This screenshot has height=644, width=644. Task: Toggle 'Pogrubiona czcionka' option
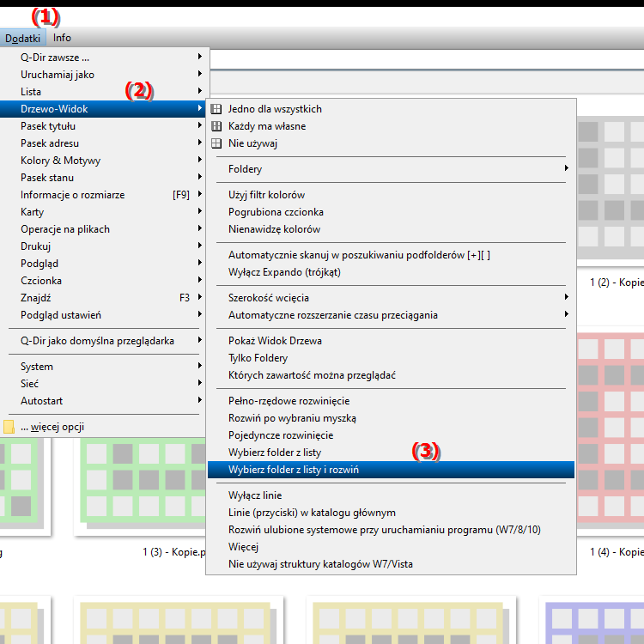click(x=391, y=212)
